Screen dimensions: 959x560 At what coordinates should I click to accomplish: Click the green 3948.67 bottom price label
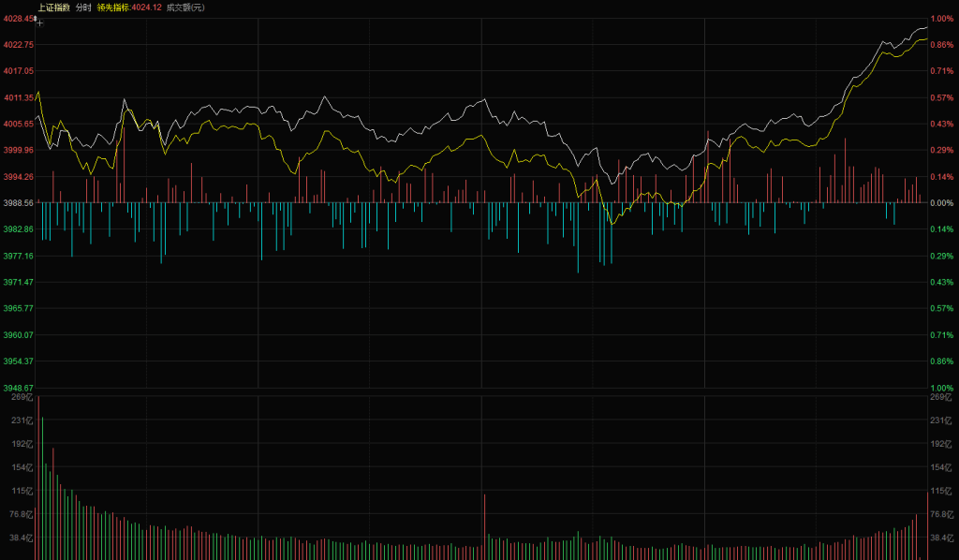pyautogui.click(x=19, y=388)
